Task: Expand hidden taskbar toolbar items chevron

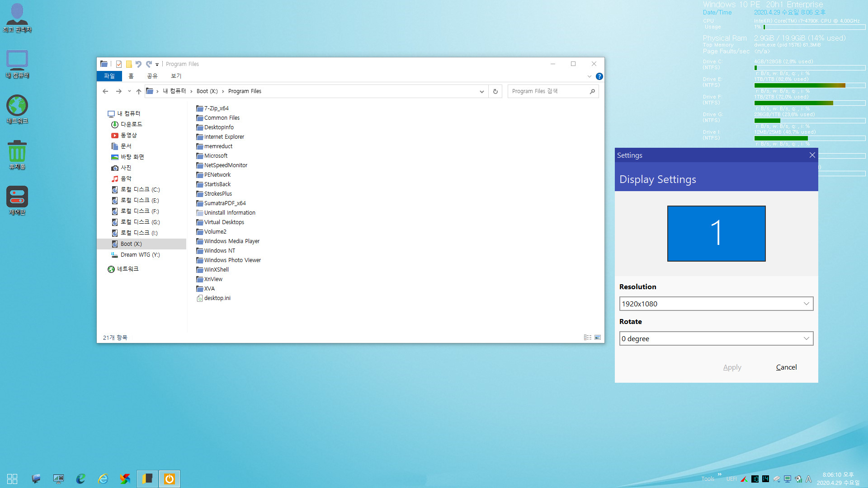Action: [720, 474]
